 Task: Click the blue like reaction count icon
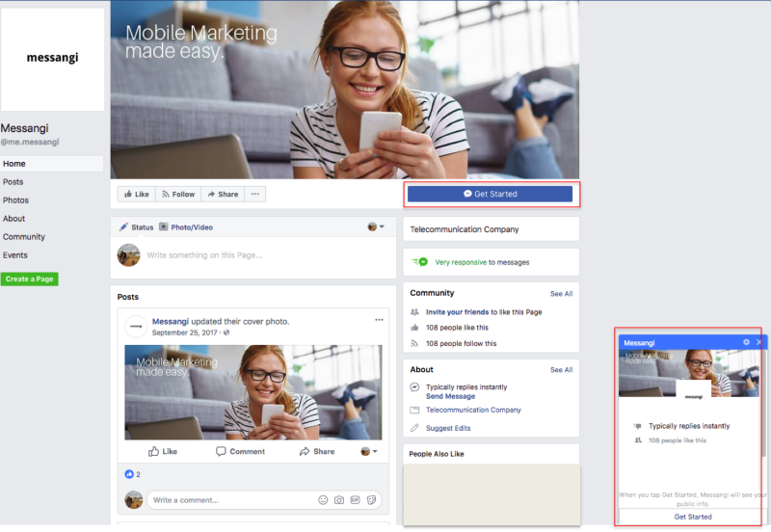tap(129, 474)
